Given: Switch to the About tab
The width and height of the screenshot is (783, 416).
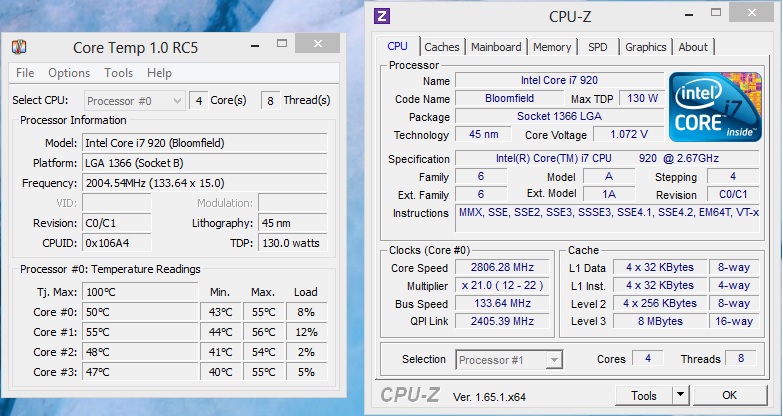Looking at the screenshot, I should coord(693,47).
